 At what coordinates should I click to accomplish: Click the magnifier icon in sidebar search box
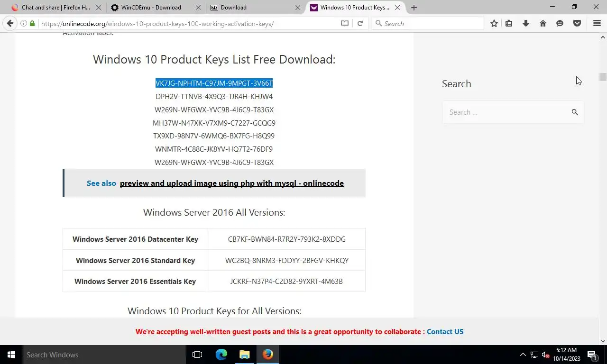(575, 112)
